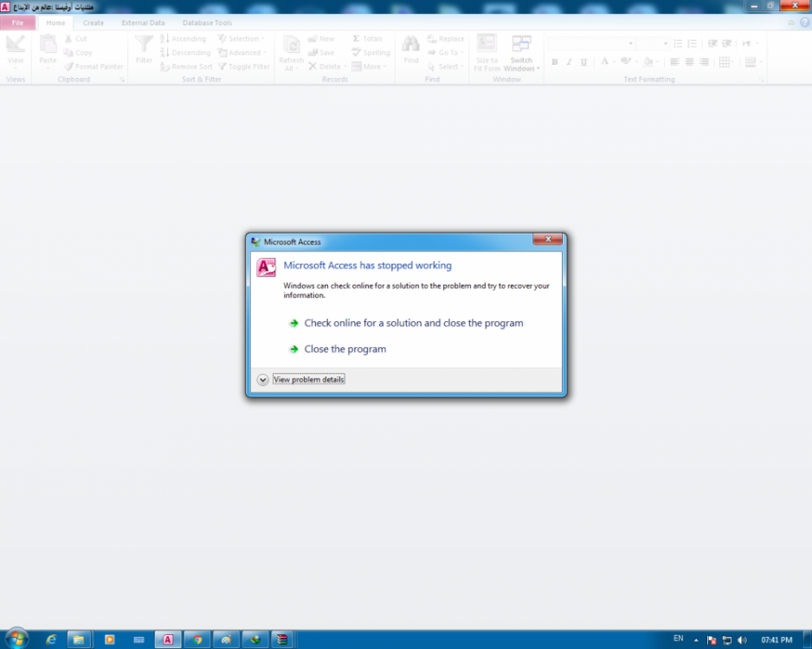This screenshot has height=649, width=812.
Task: Open the Select dropdown in Find group
Action: (446, 67)
